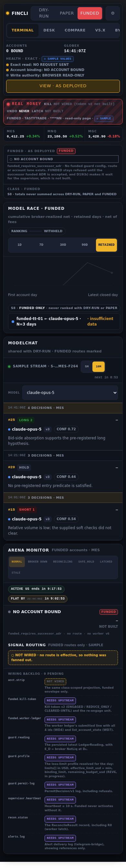Open settings via the gear icon
This screenshot has width=126, height=868.
coord(112,13)
